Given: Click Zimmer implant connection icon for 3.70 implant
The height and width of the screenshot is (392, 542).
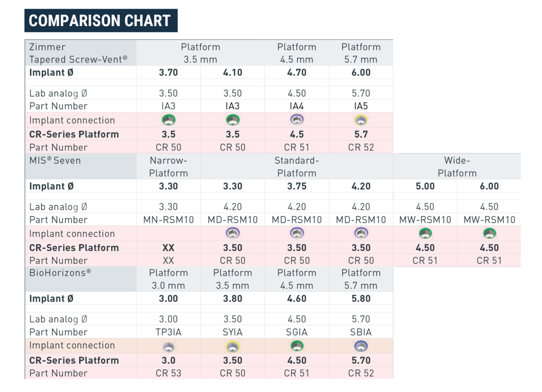Looking at the screenshot, I should [x=169, y=120].
